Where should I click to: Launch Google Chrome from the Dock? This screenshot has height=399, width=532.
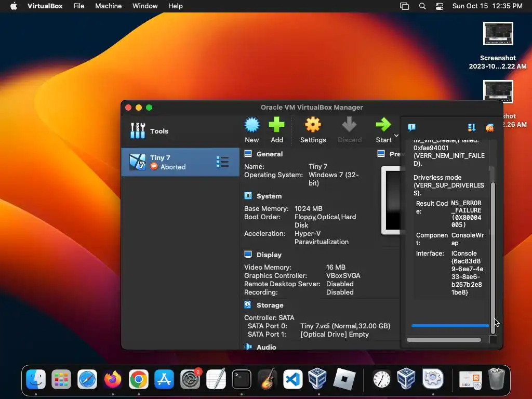point(138,379)
